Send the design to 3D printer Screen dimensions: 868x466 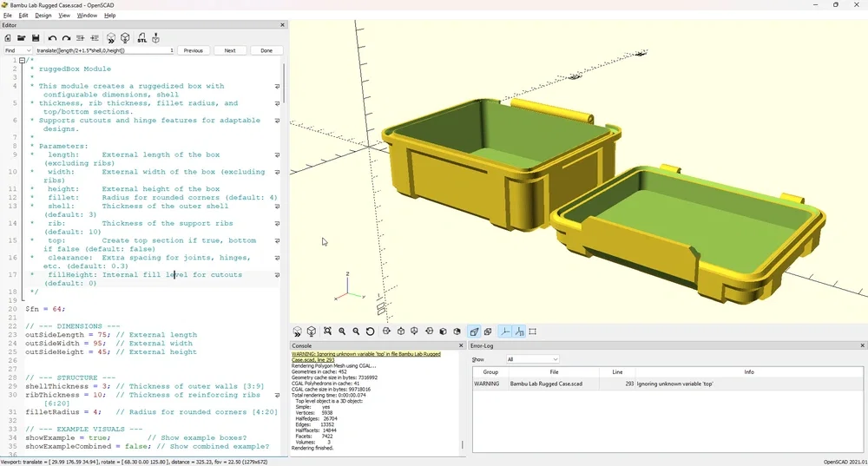coord(156,38)
